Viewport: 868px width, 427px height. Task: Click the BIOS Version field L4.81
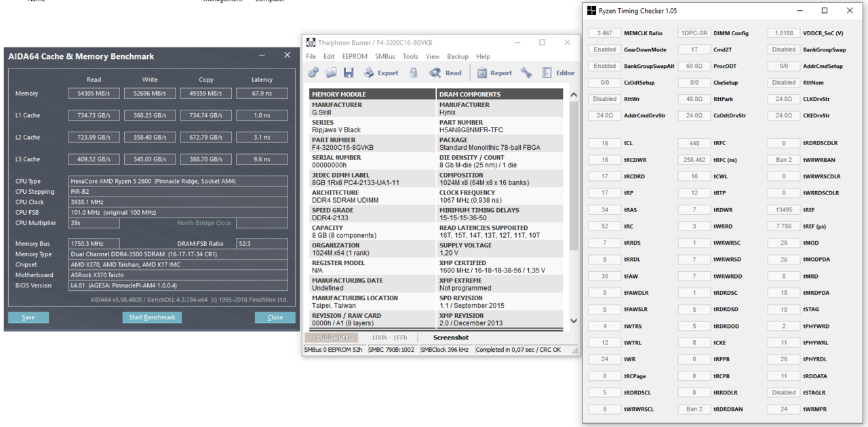click(178, 285)
